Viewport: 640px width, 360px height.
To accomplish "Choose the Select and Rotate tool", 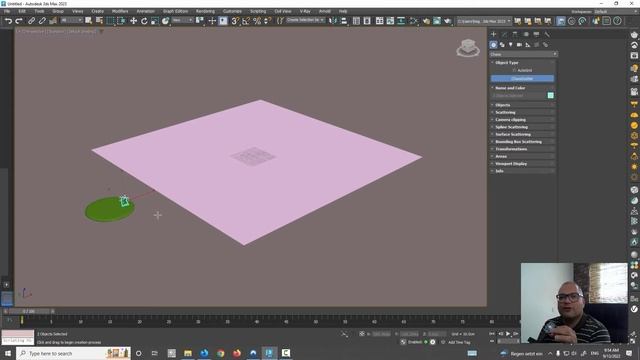I will pos(144,21).
